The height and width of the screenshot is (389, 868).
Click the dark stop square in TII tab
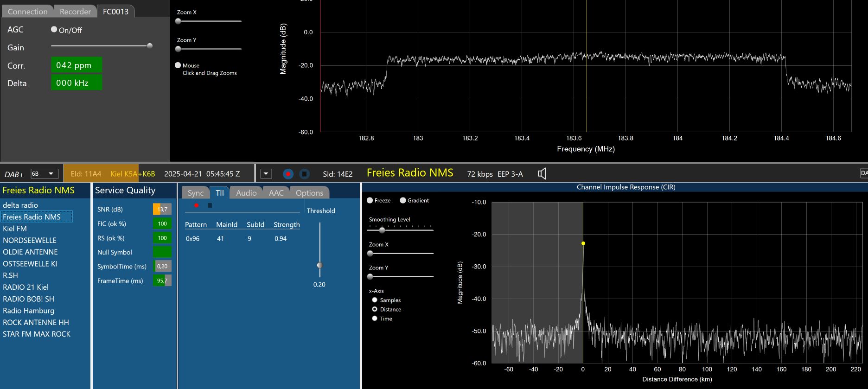pos(210,205)
